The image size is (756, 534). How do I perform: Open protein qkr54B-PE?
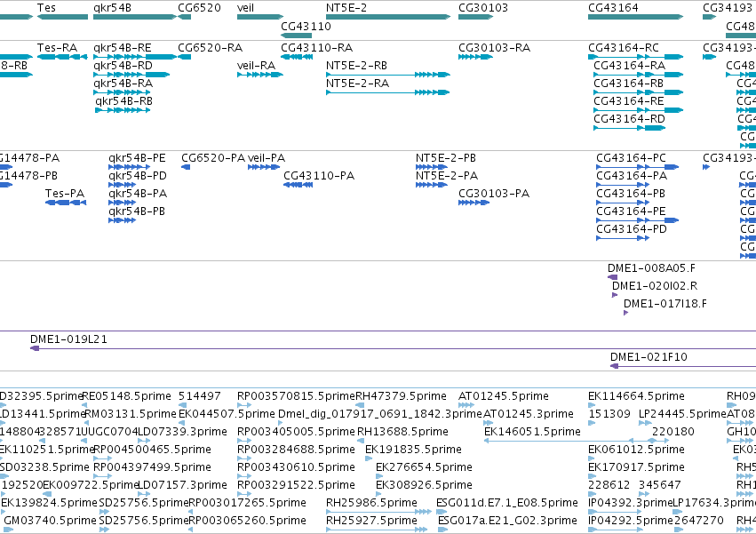[129, 167]
